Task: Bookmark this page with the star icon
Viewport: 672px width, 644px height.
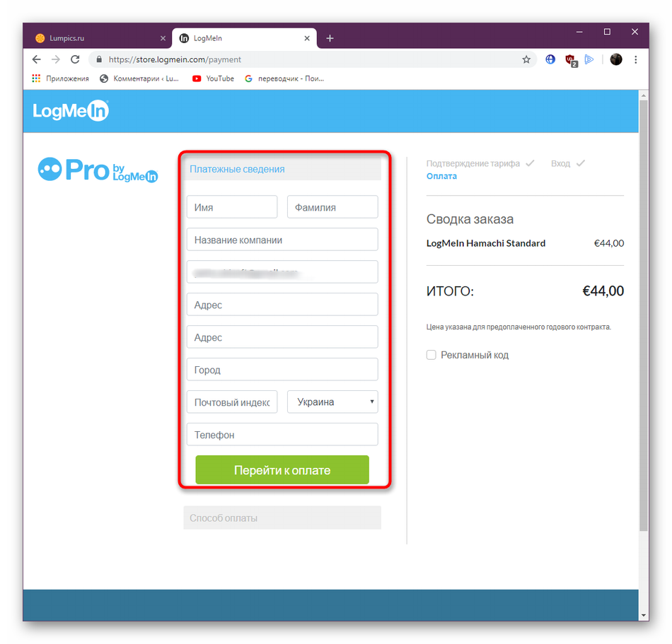Action: tap(526, 59)
